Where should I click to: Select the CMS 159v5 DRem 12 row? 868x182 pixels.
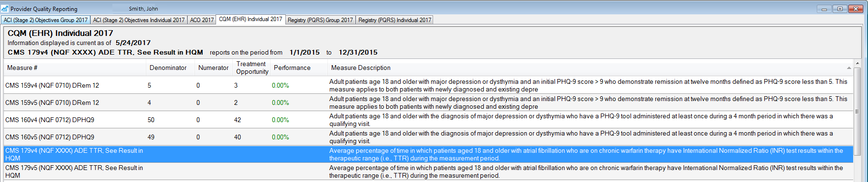pyautogui.click(x=428, y=102)
